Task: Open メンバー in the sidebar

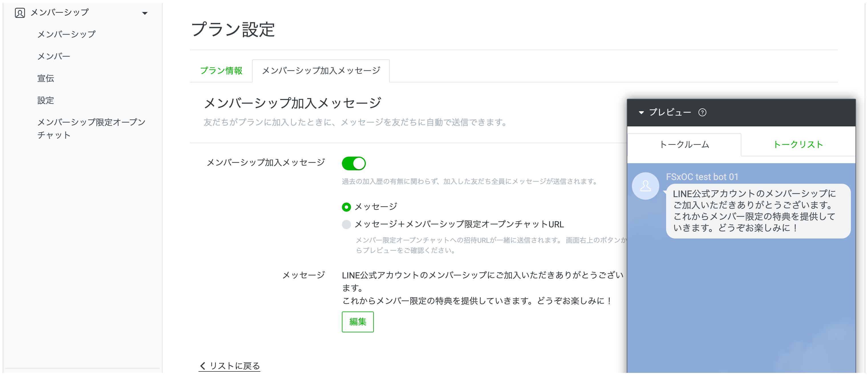Action: (x=54, y=56)
